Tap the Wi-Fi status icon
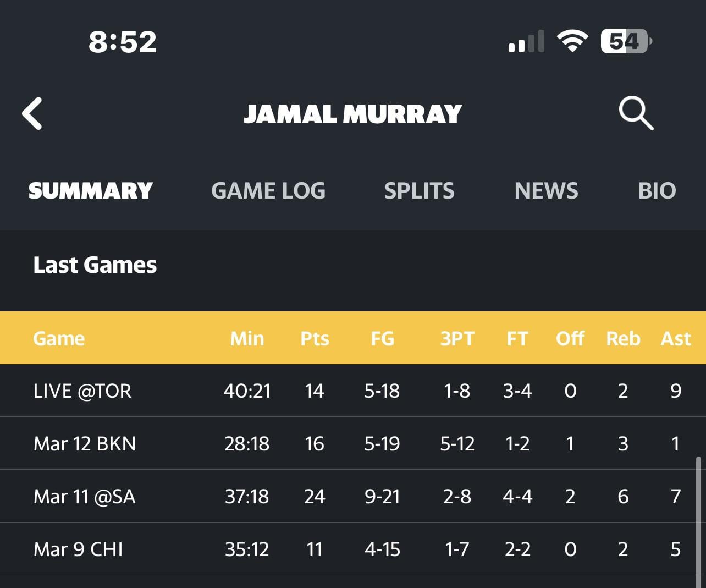Viewport: 706px width, 588px height. click(572, 41)
